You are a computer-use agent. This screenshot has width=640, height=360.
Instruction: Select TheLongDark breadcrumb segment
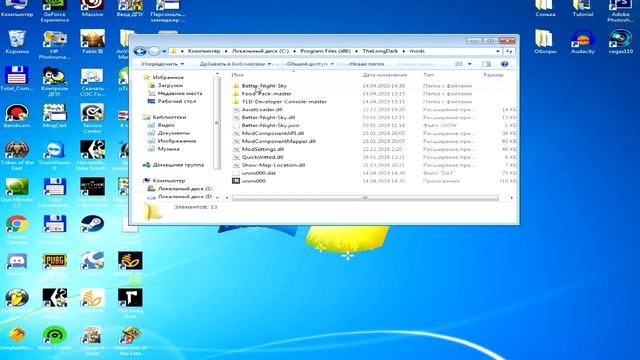pos(380,51)
